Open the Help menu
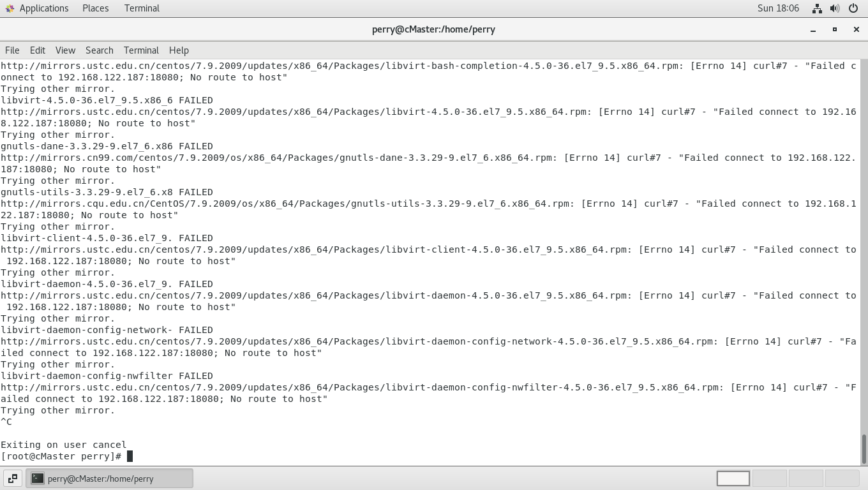Viewport: 868px width, 490px height. click(x=179, y=50)
